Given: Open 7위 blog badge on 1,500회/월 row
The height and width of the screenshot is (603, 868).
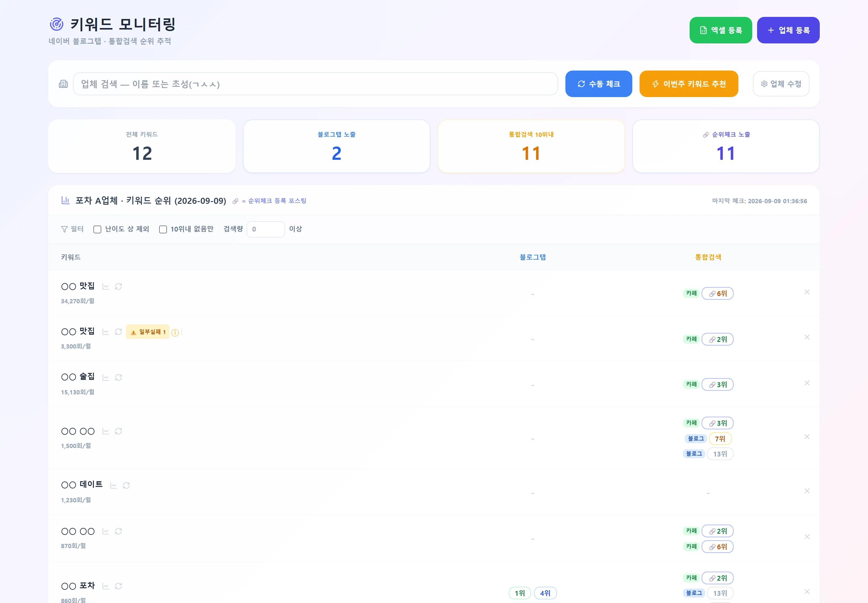Looking at the screenshot, I should (x=720, y=439).
